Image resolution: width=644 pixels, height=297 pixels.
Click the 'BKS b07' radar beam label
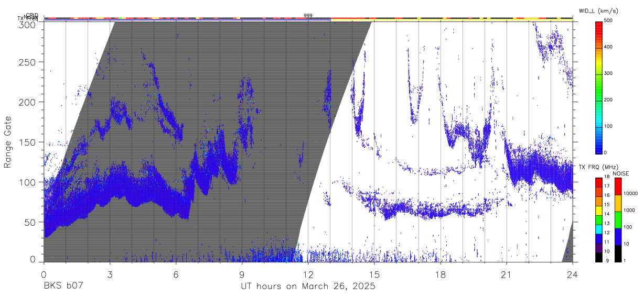click(63, 287)
